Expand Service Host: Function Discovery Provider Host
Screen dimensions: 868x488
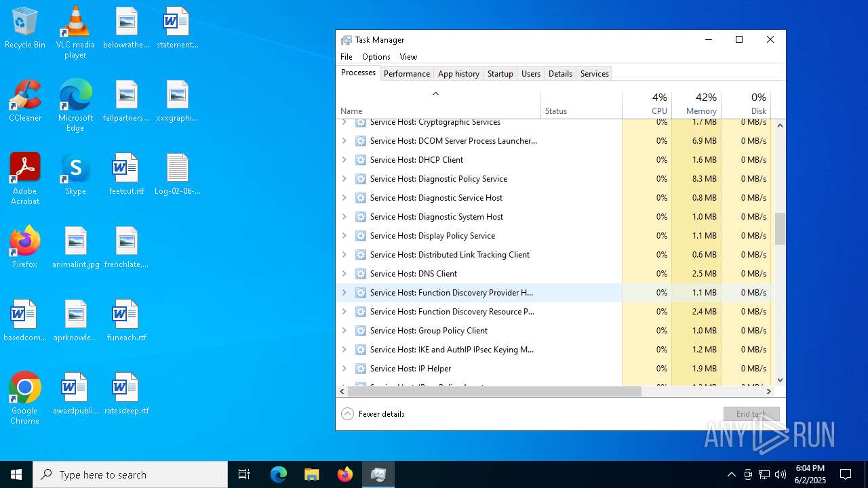344,293
